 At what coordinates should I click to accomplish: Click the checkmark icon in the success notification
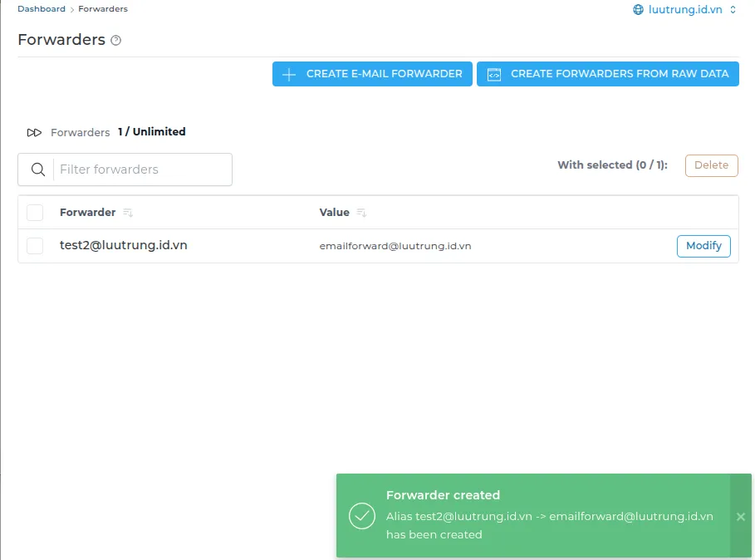(x=361, y=516)
